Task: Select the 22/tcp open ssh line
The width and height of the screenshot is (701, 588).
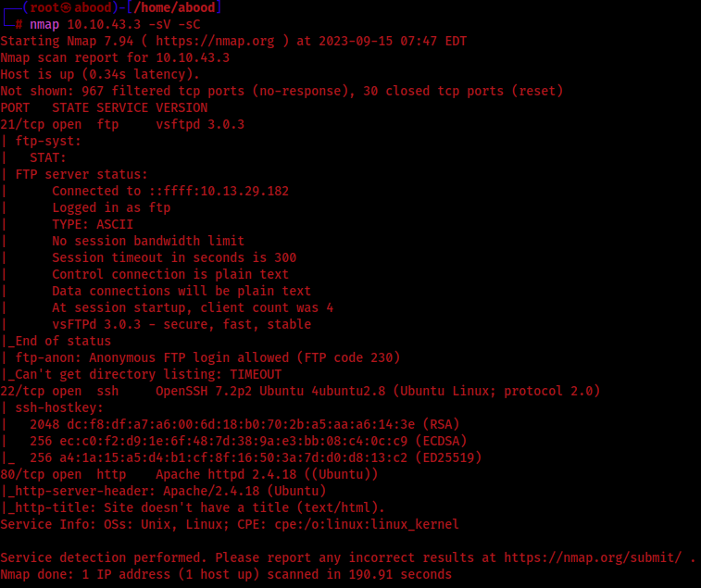Action: click(300, 391)
